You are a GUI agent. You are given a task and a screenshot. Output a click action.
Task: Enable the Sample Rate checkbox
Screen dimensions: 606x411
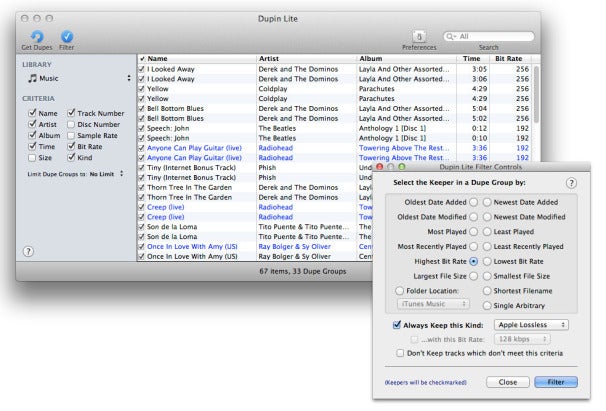pyautogui.click(x=71, y=136)
